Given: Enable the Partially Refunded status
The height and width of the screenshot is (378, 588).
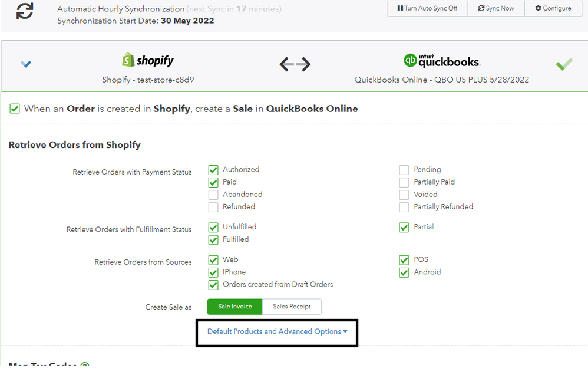Looking at the screenshot, I should tap(404, 207).
